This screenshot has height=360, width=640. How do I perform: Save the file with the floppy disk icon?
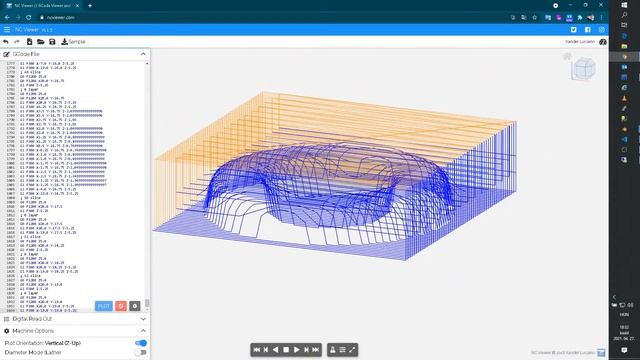coord(52,42)
